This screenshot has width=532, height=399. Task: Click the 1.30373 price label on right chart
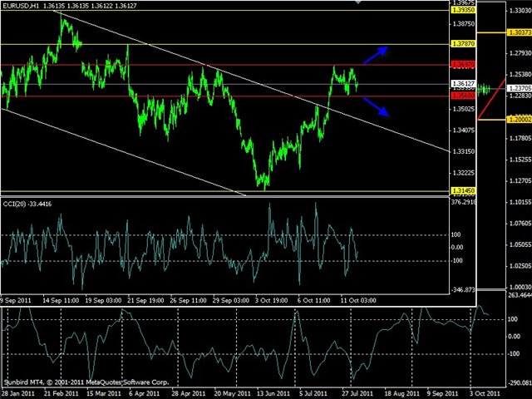point(516,32)
